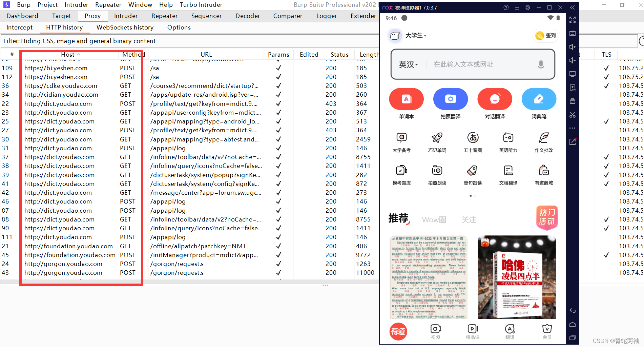Tap the 在此输入文本或网址 search field
644x347 pixels.
point(463,64)
